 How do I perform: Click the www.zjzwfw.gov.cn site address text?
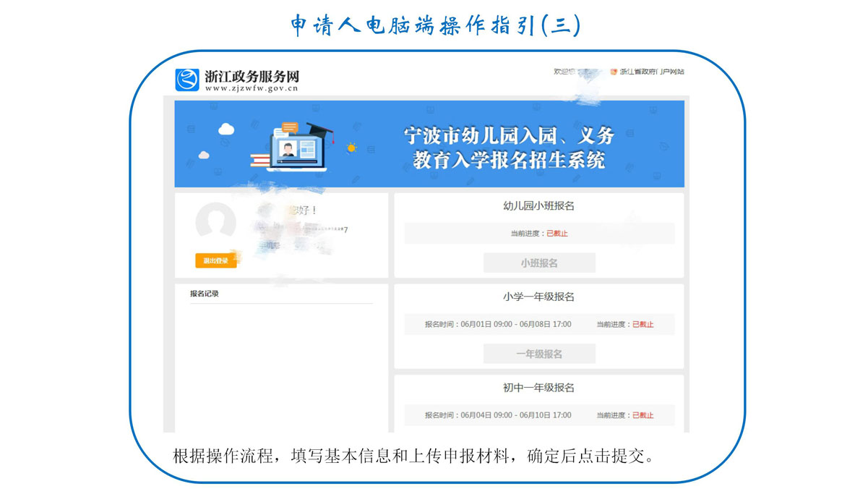[x=252, y=88]
